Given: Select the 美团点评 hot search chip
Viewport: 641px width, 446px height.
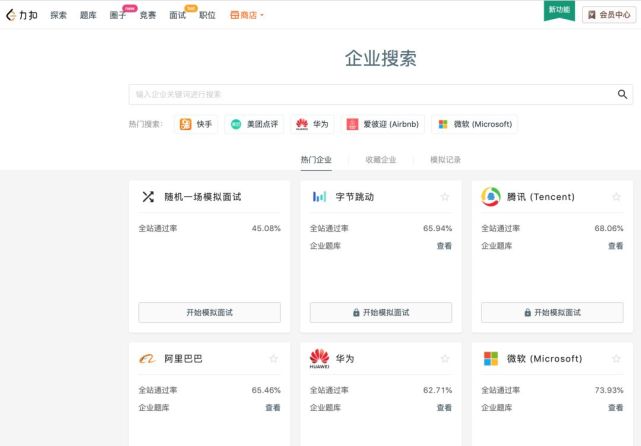Looking at the screenshot, I should point(254,124).
